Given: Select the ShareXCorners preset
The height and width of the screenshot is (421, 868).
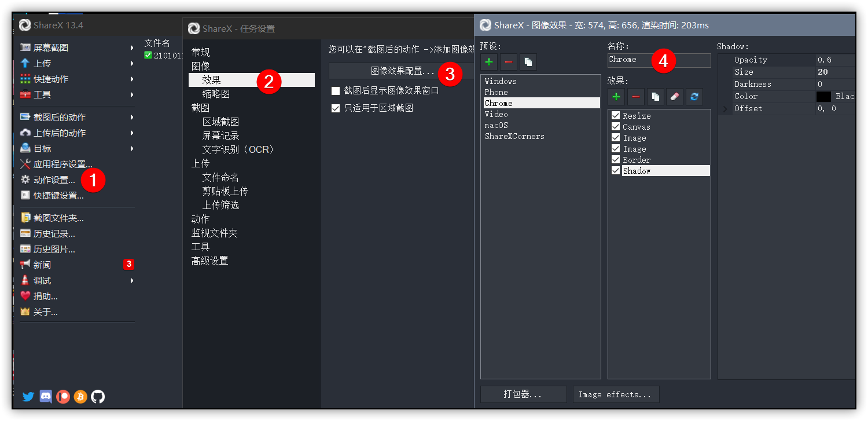Looking at the screenshot, I should 514,136.
